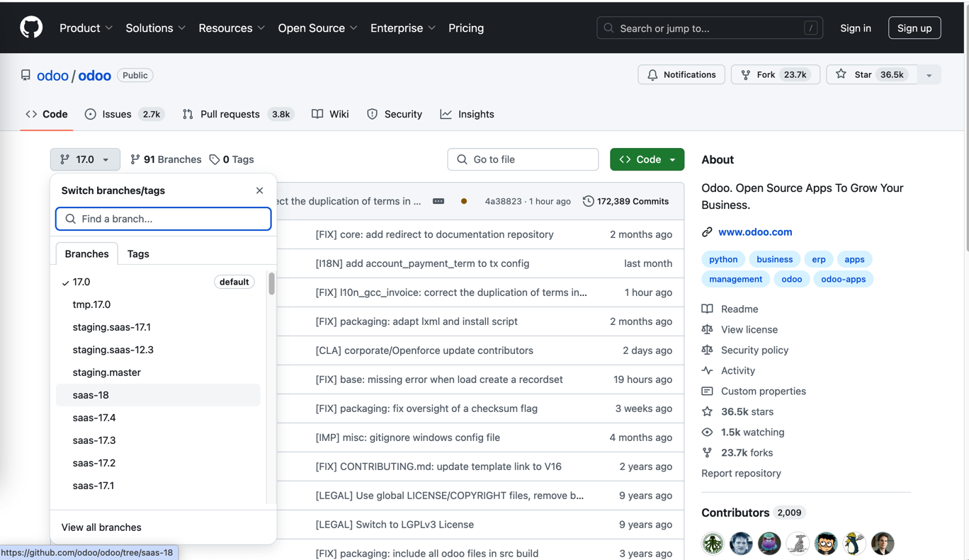Expand the 17.0 branch selector dropdown
The width and height of the screenshot is (969, 560).
(85, 159)
